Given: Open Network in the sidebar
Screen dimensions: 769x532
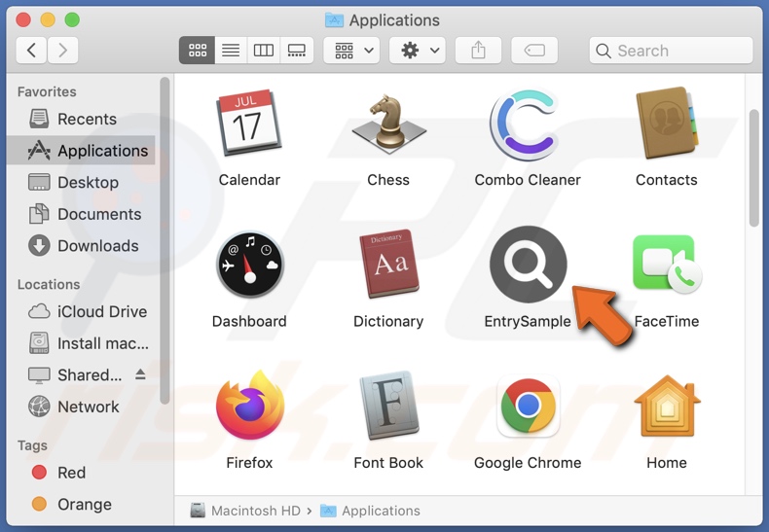Looking at the screenshot, I should (81, 407).
